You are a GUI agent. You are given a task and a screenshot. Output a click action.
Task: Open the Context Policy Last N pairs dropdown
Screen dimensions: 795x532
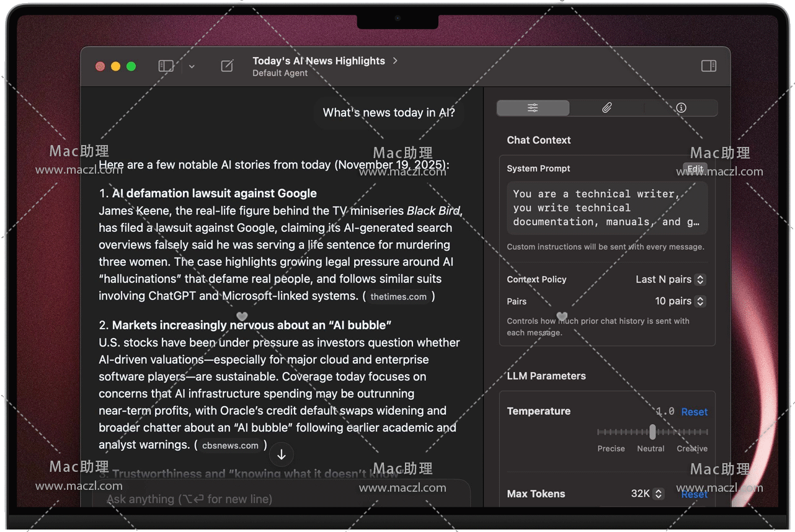[x=670, y=280]
